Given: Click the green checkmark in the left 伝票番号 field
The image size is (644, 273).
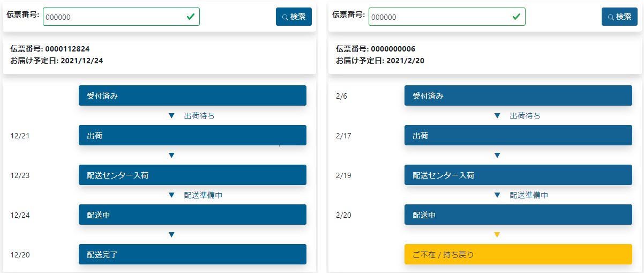Looking at the screenshot, I should tap(191, 17).
